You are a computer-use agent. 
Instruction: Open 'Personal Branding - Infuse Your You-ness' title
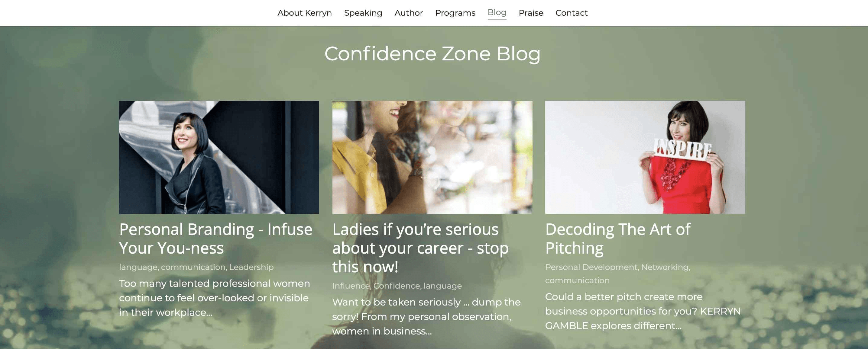216,239
